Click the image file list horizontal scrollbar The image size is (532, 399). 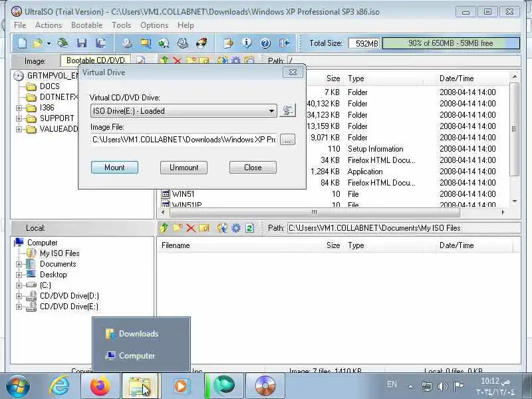tap(315, 212)
